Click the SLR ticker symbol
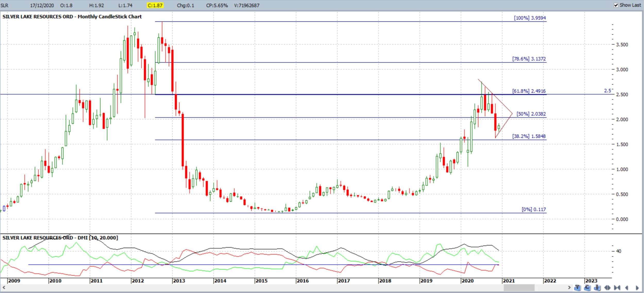The image size is (644, 293). (x=4, y=5)
